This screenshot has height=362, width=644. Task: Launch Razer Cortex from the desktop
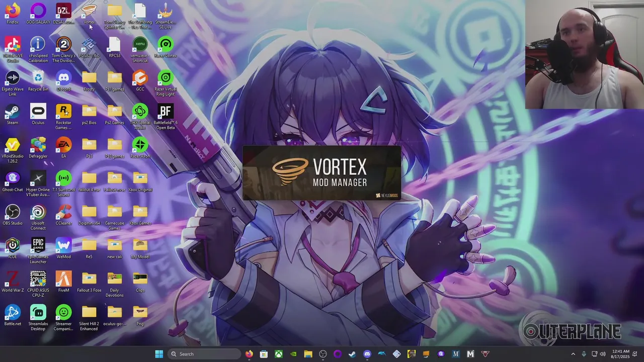166,47
